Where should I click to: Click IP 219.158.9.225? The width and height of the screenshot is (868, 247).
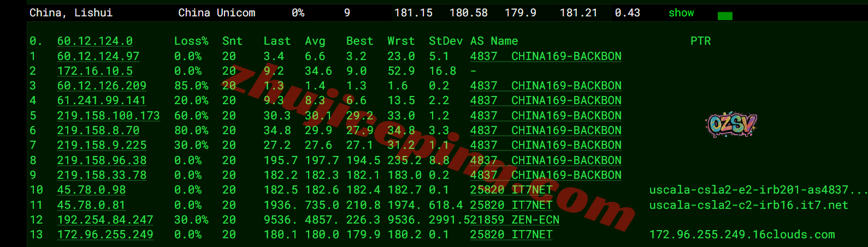102,145
